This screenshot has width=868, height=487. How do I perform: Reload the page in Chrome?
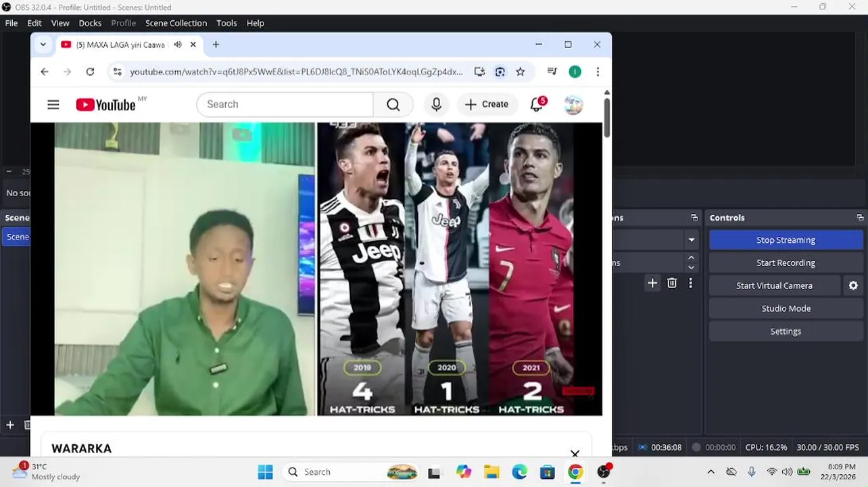pyautogui.click(x=90, y=72)
